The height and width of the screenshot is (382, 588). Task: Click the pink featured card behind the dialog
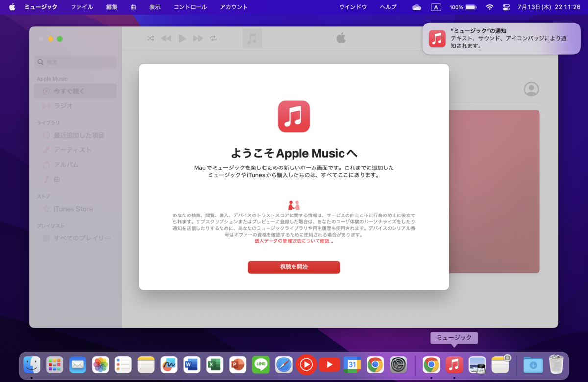[494, 191]
